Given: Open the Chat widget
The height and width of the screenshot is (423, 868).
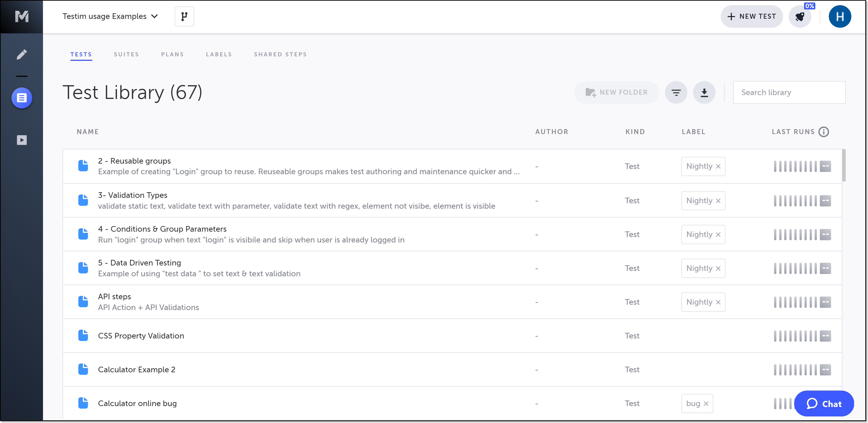Looking at the screenshot, I should (x=824, y=403).
